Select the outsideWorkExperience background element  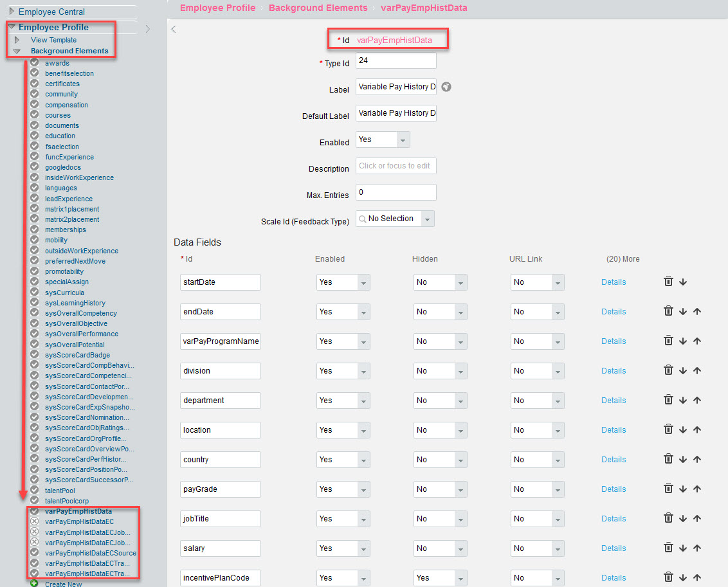click(82, 251)
